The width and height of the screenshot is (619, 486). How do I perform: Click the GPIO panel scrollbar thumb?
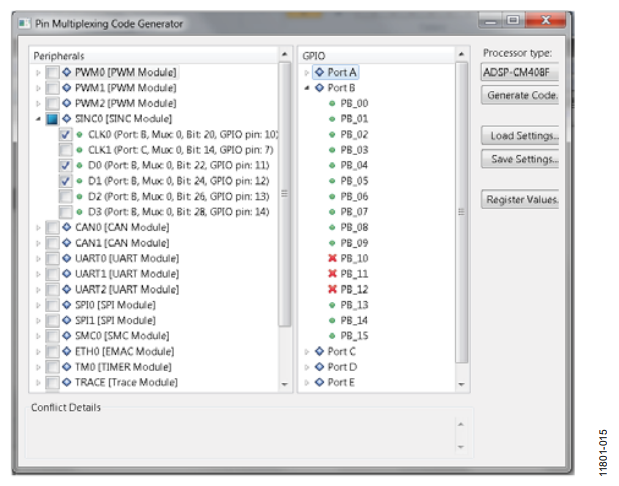click(461, 212)
